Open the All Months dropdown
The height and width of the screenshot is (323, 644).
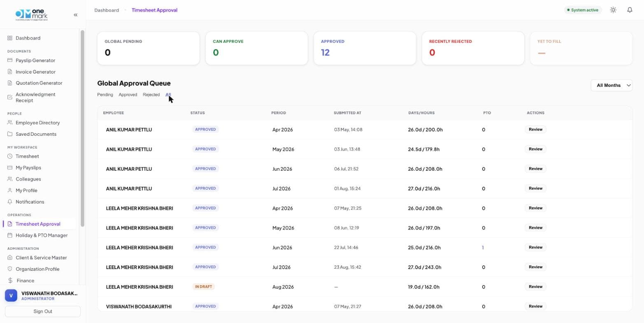pos(611,85)
